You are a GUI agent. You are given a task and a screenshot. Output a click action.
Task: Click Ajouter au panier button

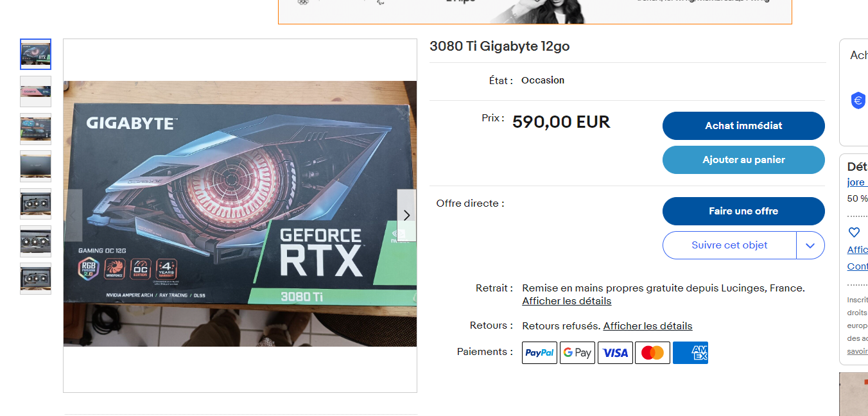tap(743, 160)
